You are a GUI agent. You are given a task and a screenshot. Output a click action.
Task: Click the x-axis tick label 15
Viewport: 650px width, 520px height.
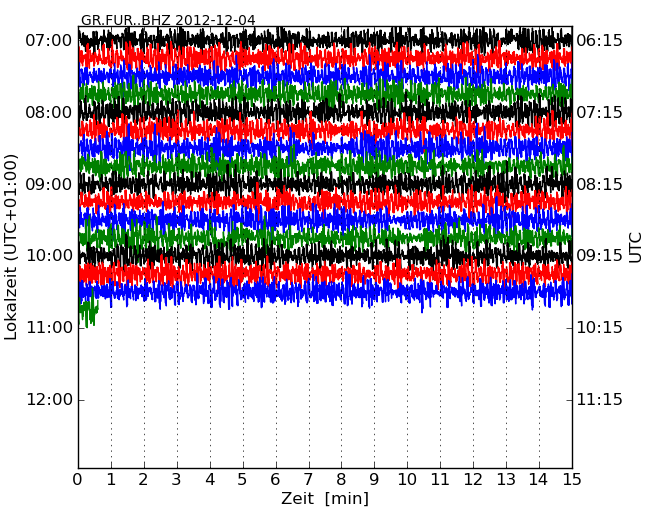(572, 480)
